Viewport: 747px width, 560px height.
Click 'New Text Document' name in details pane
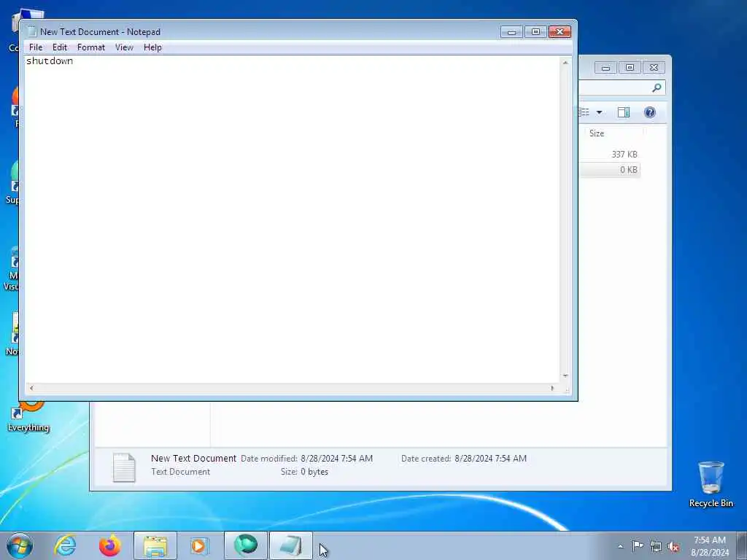193,458
